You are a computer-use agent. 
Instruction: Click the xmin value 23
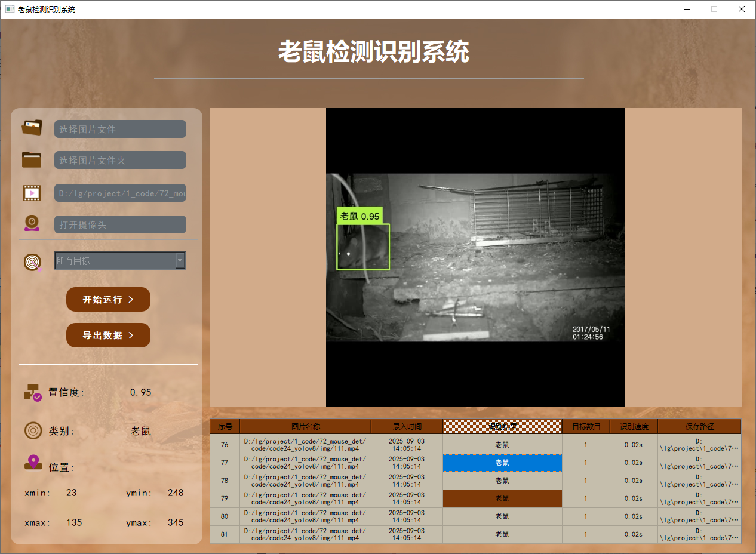click(x=72, y=493)
